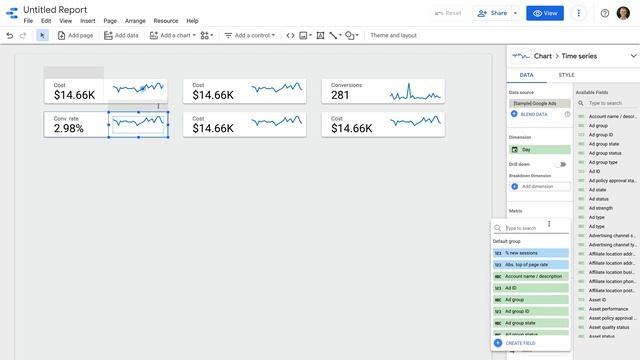The width and height of the screenshot is (640, 360).
Task: Click the time series chart type icon
Action: click(521, 56)
